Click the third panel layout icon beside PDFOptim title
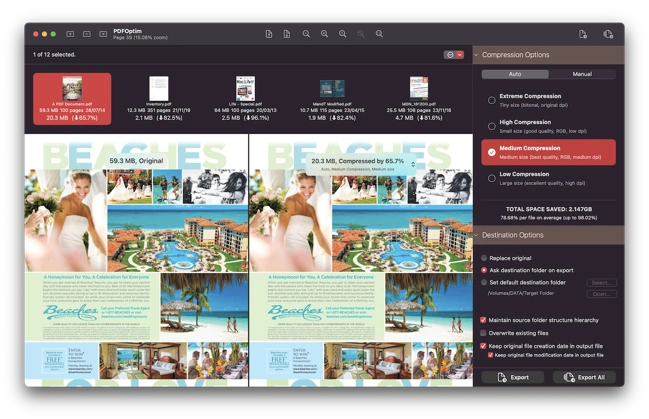 click(x=103, y=34)
